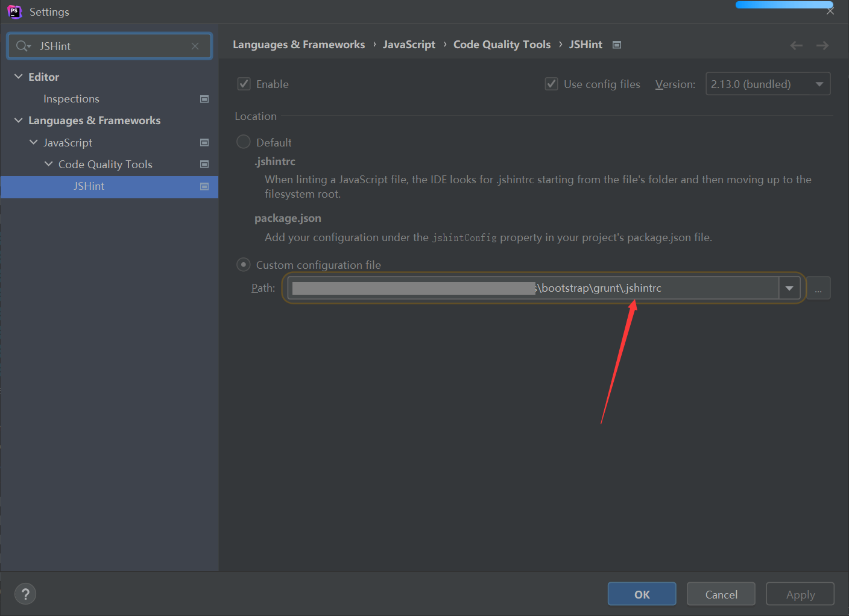The width and height of the screenshot is (849, 616).
Task: Select JavaScript in the breadcrumb trail
Action: point(409,44)
